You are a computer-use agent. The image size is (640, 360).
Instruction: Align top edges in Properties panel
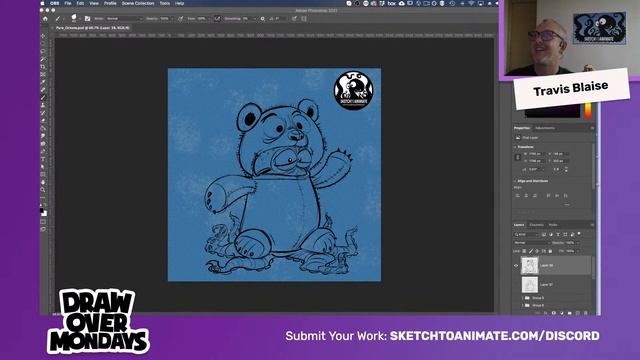pos(549,196)
